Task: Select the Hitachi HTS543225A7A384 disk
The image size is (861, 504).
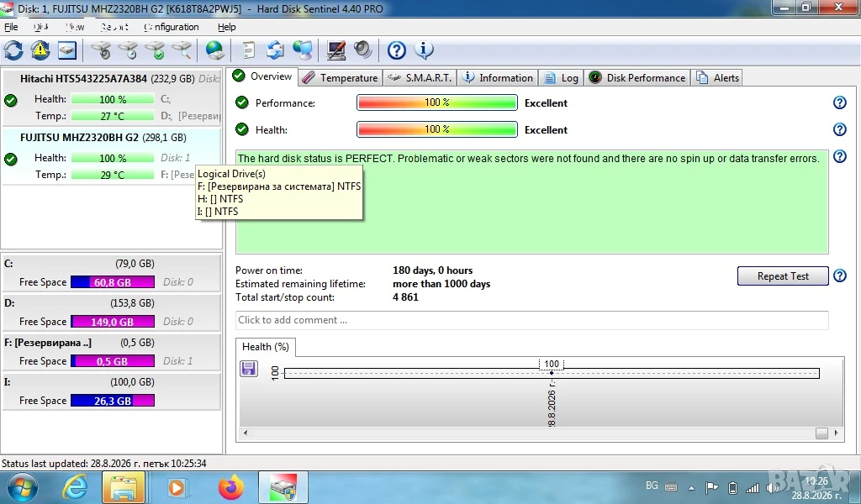Action: tap(112, 97)
